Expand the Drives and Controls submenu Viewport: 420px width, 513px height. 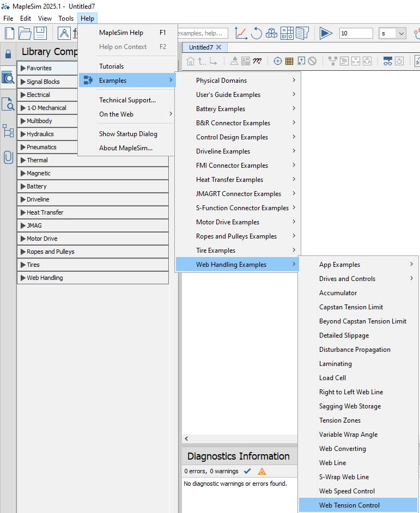(358, 279)
